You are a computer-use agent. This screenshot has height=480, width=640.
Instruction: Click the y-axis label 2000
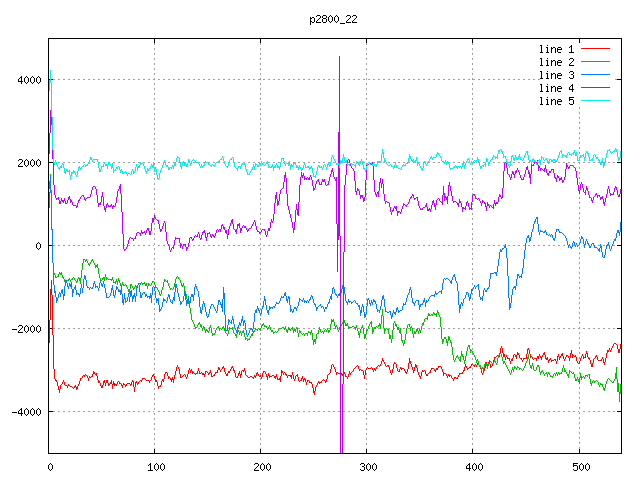(x=29, y=163)
